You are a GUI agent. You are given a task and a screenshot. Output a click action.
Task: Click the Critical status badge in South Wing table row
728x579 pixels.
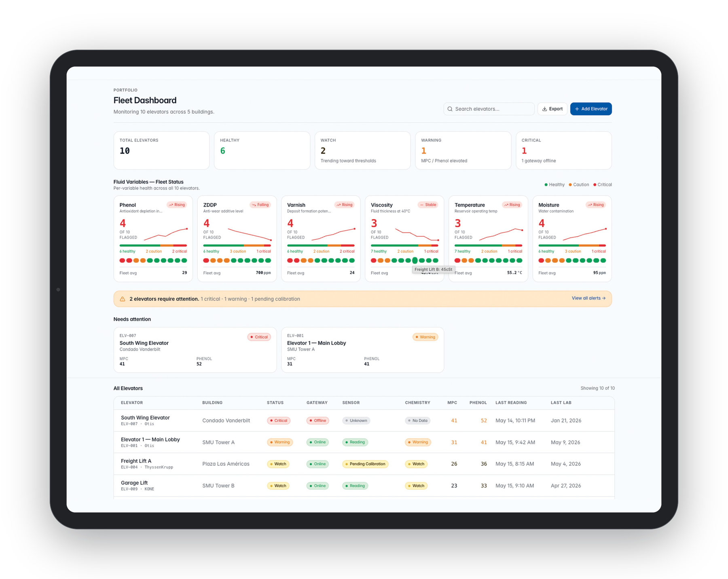coord(279,421)
